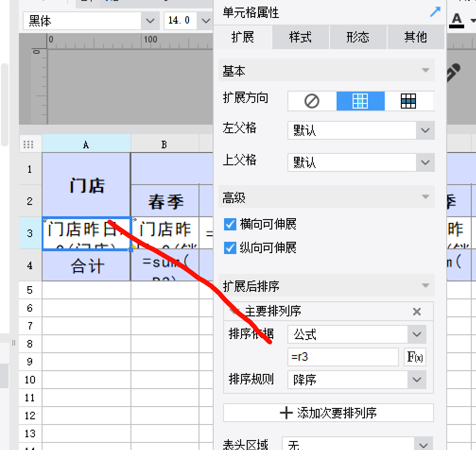The image size is (476, 450).
Task: Select column B header
Action: click(x=164, y=144)
